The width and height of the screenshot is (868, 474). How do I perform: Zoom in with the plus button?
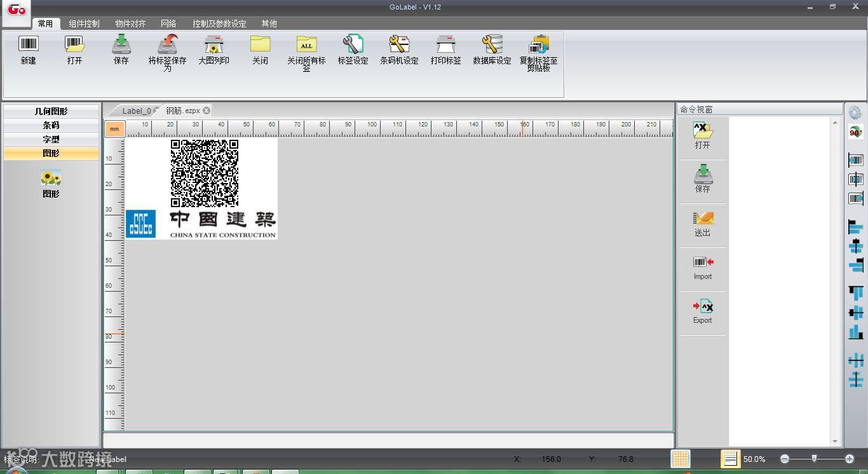850,459
